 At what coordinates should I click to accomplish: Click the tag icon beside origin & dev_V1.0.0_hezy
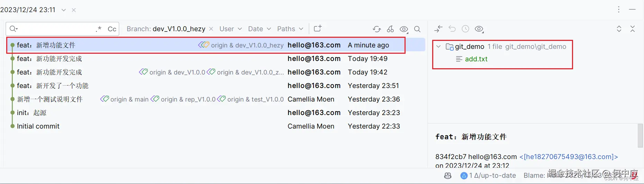point(204,45)
